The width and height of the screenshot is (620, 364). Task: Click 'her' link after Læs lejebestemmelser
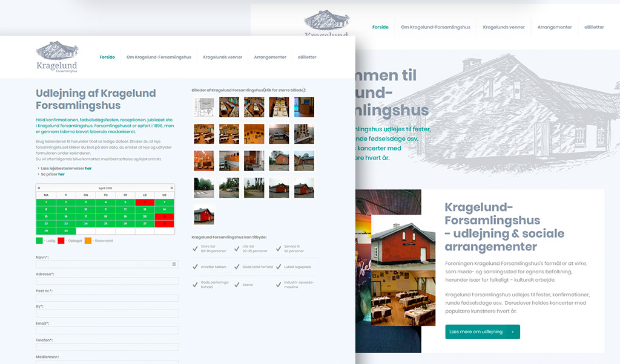click(88, 168)
